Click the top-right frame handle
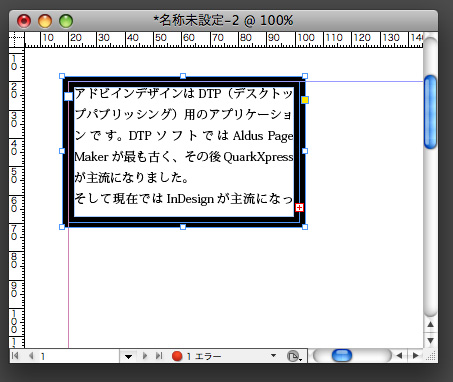453x382 pixels. click(x=305, y=76)
